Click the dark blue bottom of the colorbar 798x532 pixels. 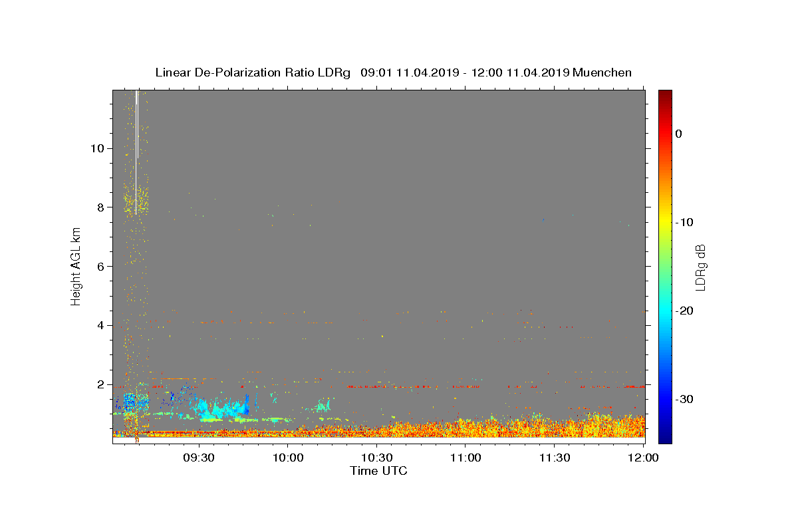(665, 438)
